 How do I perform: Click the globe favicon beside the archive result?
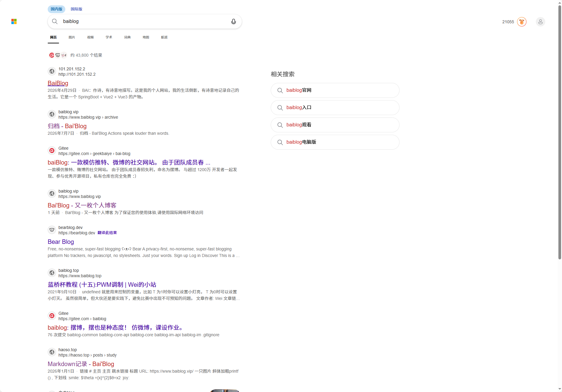(52, 114)
